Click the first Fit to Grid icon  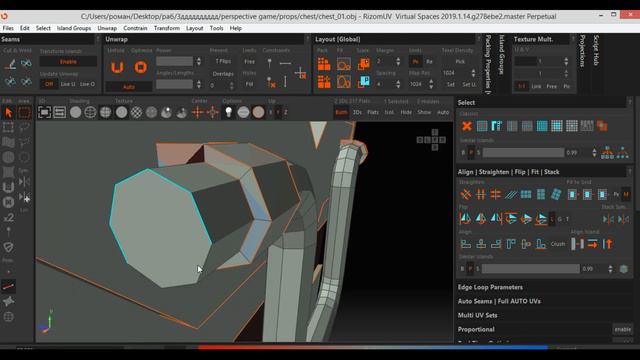pos(572,194)
